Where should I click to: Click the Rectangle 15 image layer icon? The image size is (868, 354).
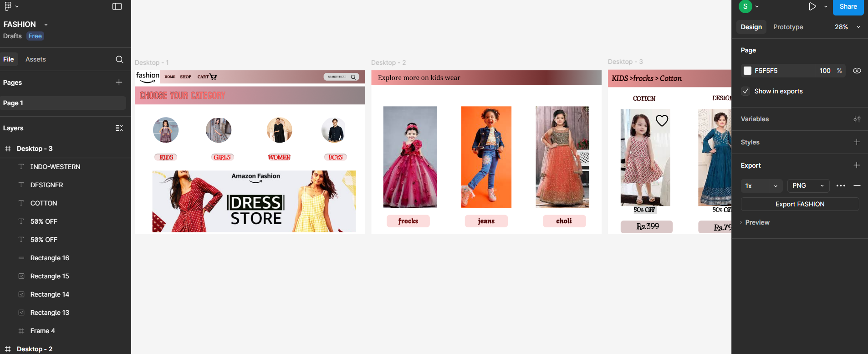point(21,276)
